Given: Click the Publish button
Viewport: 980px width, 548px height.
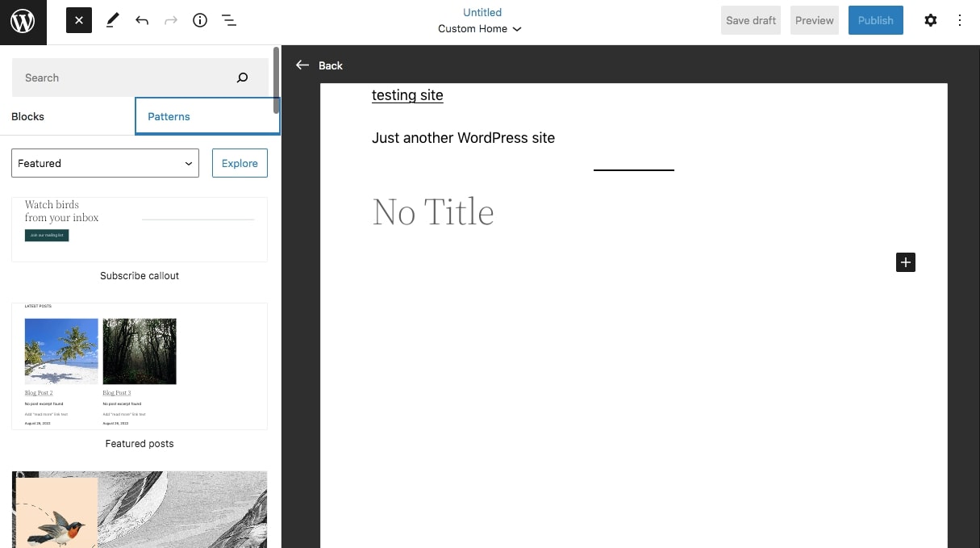Looking at the screenshot, I should [876, 19].
